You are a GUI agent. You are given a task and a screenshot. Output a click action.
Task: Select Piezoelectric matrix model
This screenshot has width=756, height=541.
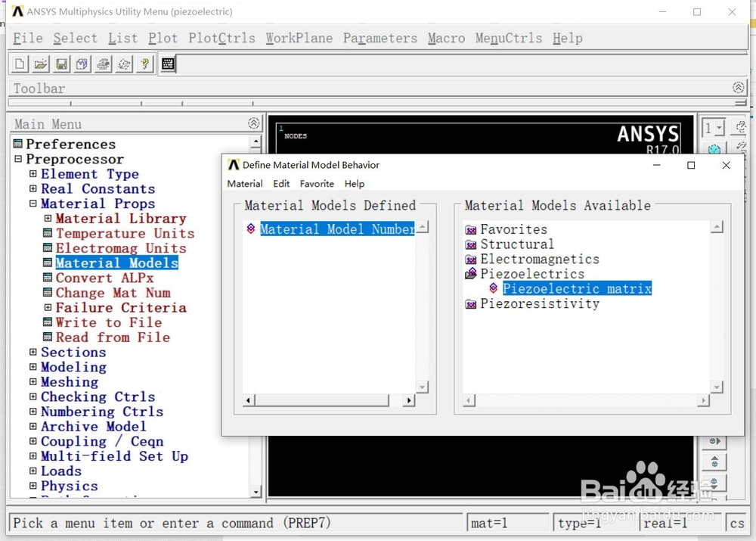click(x=577, y=288)
